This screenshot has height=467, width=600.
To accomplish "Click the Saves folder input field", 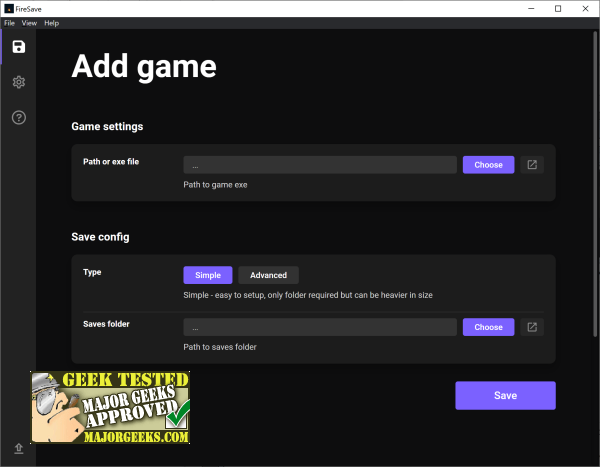I will (x=320, y=327).
